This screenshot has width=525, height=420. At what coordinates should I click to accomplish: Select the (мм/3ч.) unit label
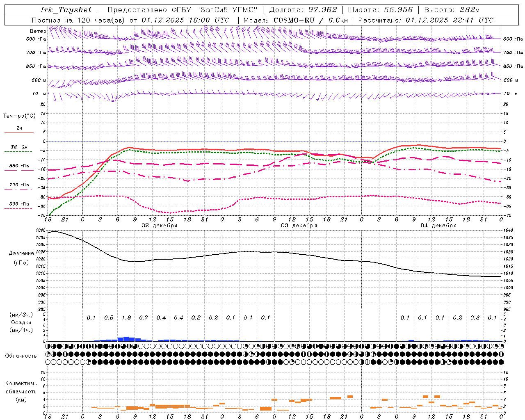point(21,315)
